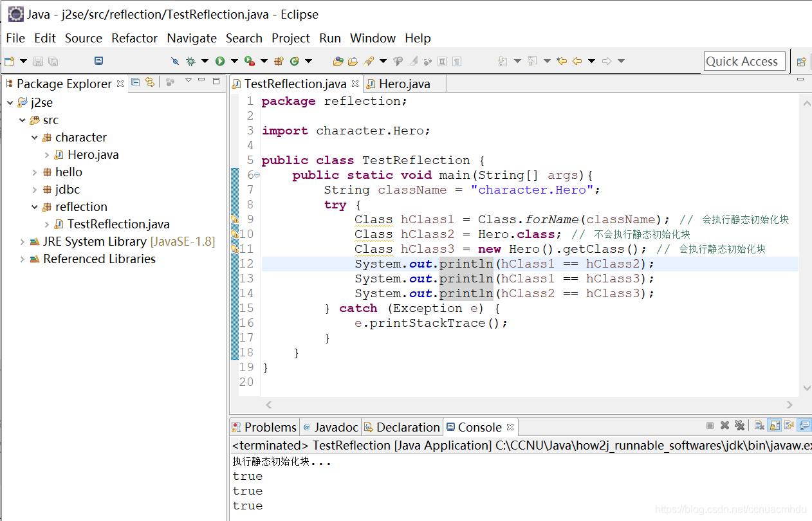Toggle Link with Editor in Package Explorer

point(150,82)
